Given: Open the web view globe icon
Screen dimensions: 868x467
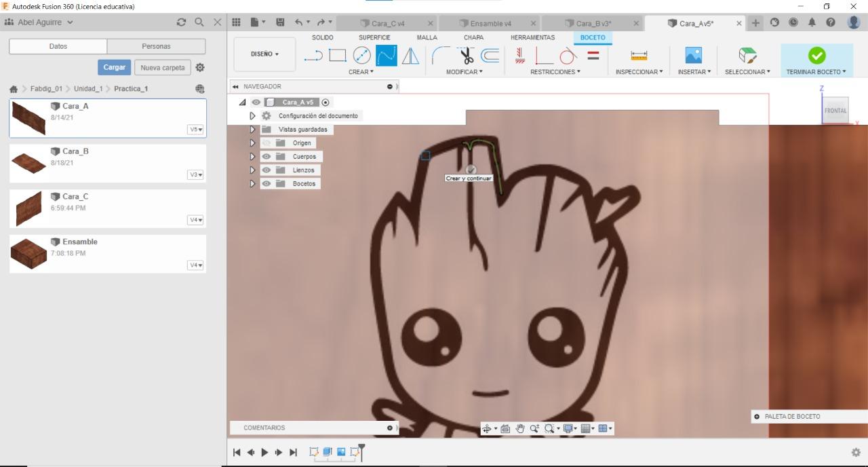Looking at the screenshot, I should tap(200, 89).
